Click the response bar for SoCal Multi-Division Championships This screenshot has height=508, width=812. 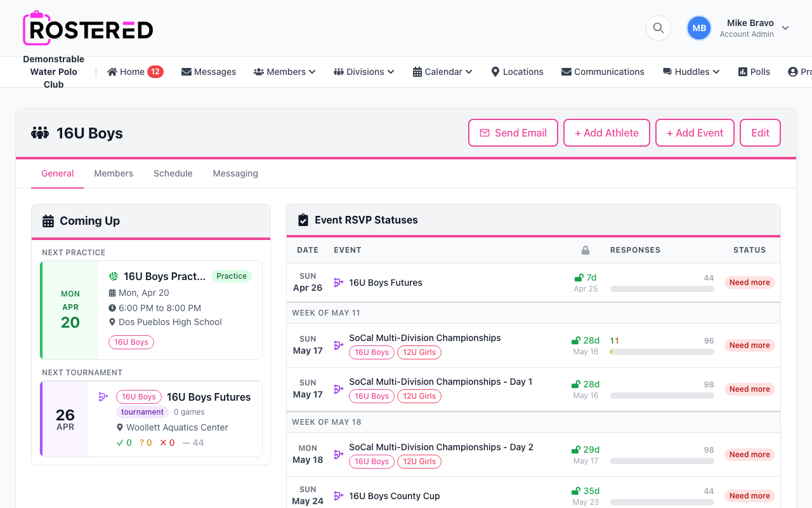click(x=662, y=352)
